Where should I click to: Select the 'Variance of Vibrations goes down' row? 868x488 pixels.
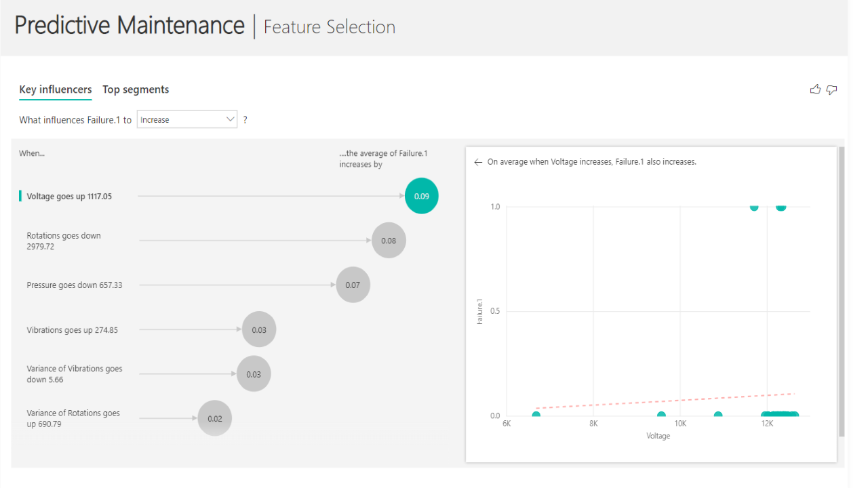75,374
